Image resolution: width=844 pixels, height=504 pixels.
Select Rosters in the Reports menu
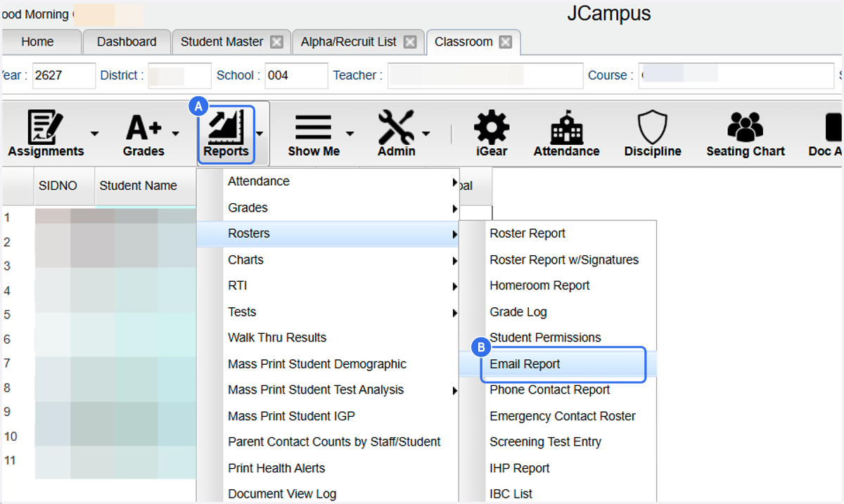point(328,233)
